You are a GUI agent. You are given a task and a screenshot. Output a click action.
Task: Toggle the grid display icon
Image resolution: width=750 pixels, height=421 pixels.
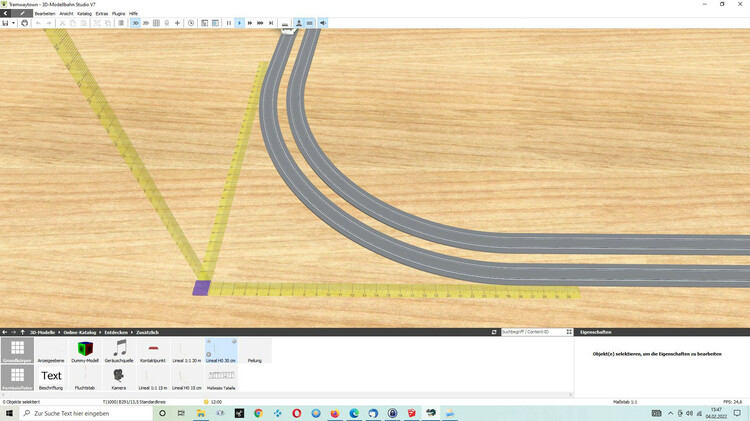click(156, 23)
